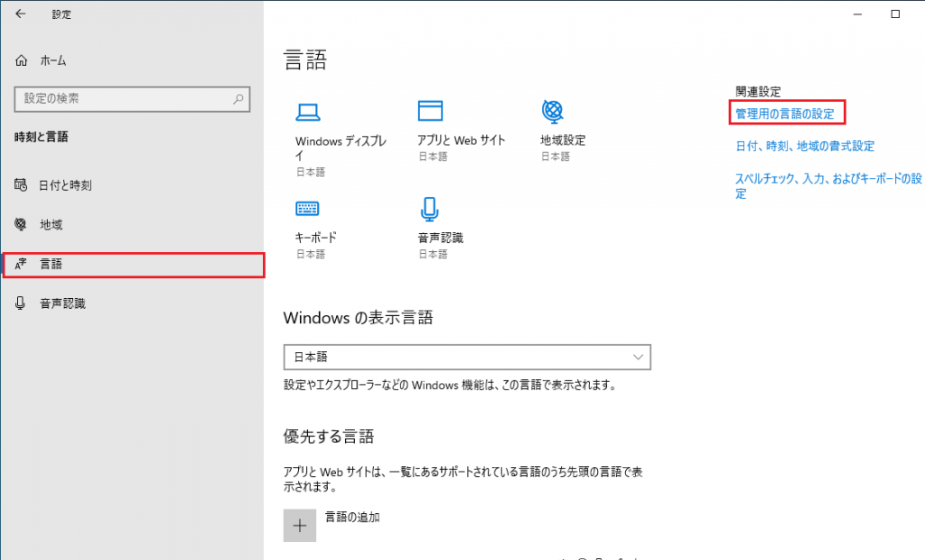The image size is (925, 560).
Task: Open 地域 settings page
Action: 51,225
